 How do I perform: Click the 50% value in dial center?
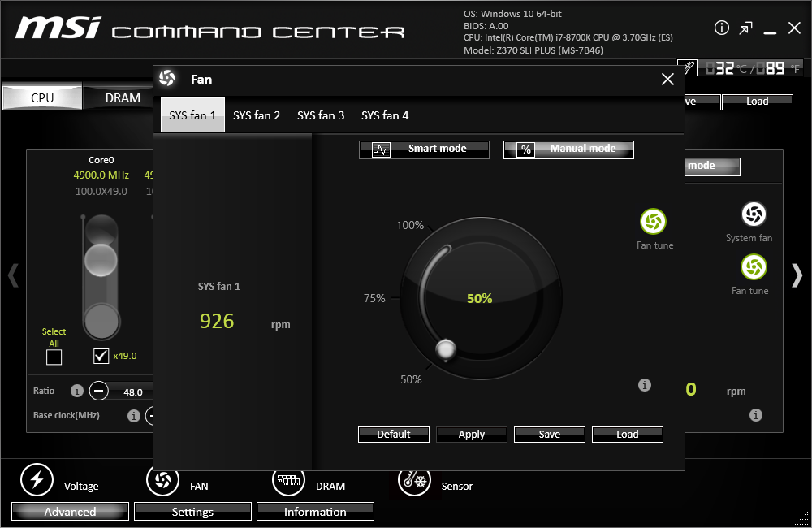(480, 298)
